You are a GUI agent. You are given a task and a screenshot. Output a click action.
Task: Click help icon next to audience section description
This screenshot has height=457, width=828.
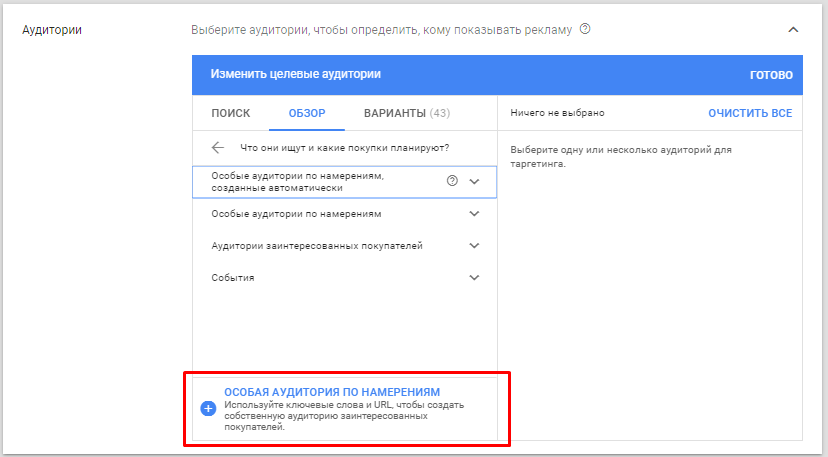(x=585, y=30)
